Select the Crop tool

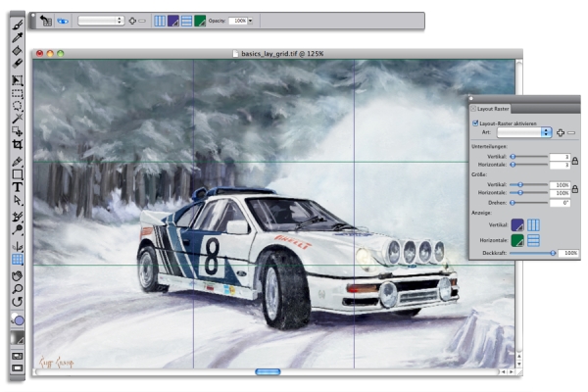click(18, 144)
